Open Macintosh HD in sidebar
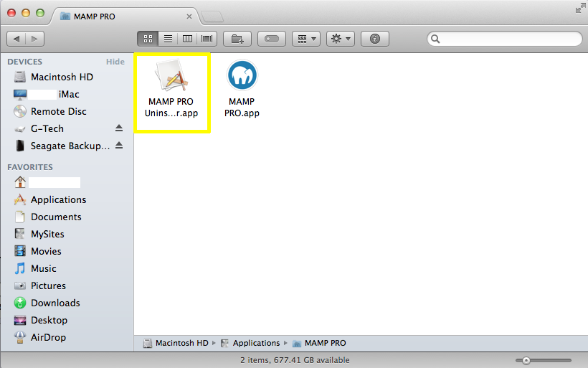The height and width of the screenshot is (368, 588). [x=62, y=77]
